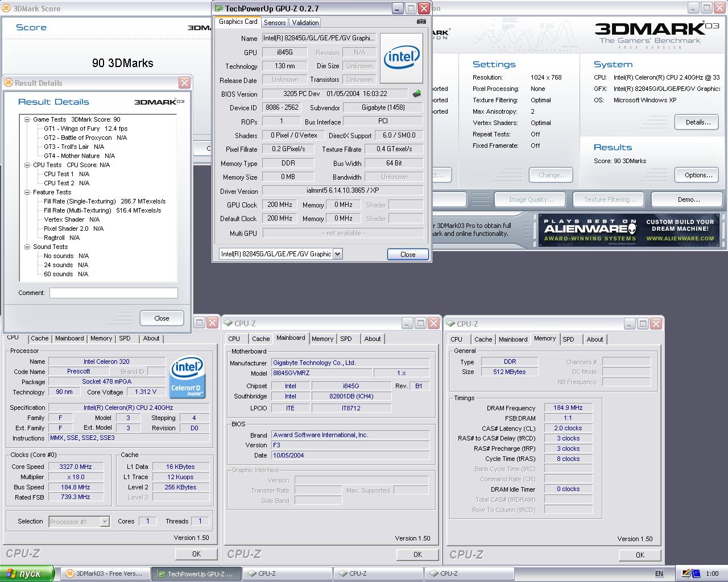The height and width of the screenshot is (582, 728).
Task: Open the GPU selection dropdown in GPU-Z
Action: (337, 254)
